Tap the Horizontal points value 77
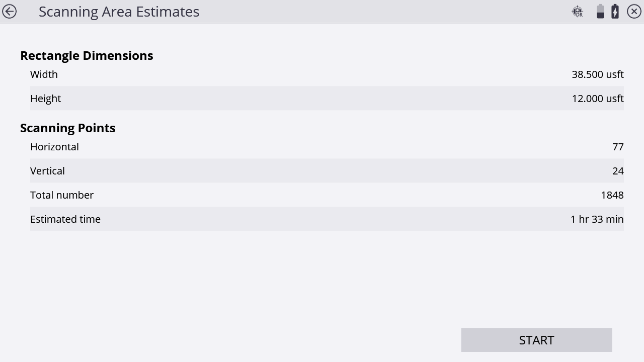The image size is (644, 362). [x=618, y=147]
